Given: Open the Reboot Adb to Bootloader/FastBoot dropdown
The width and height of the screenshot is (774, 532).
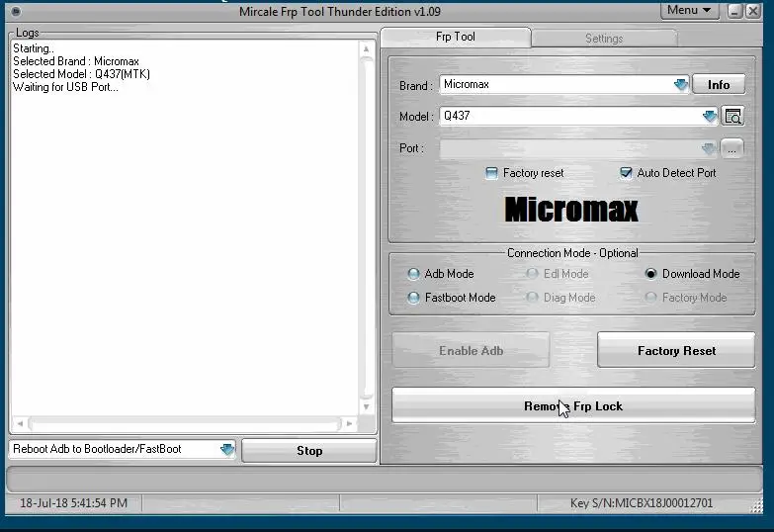Looking at the screenshot, I should tap(227, 450).
